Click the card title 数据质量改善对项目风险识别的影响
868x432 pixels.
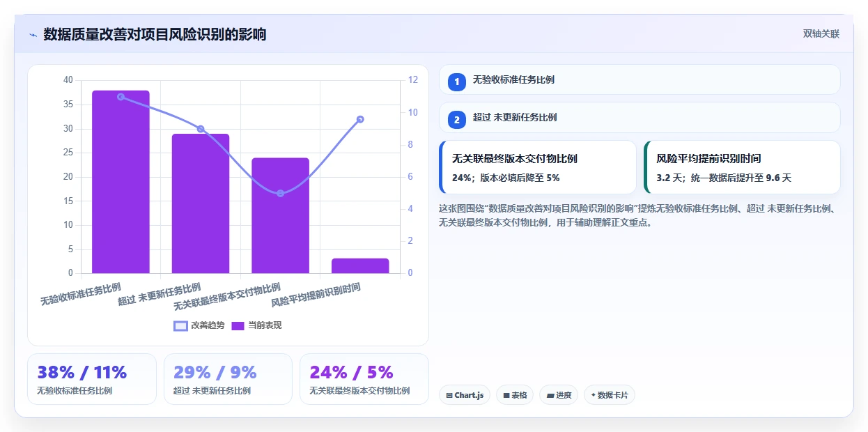pos(155,34)
